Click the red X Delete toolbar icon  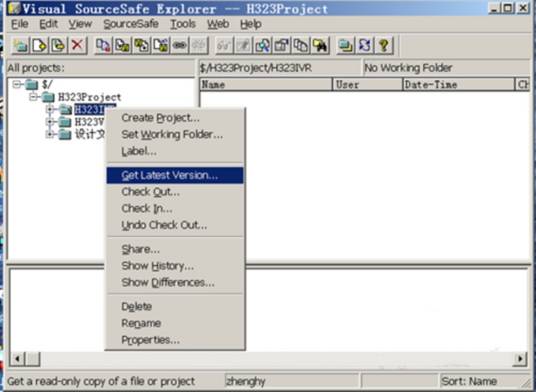click(x=78, y=45)
